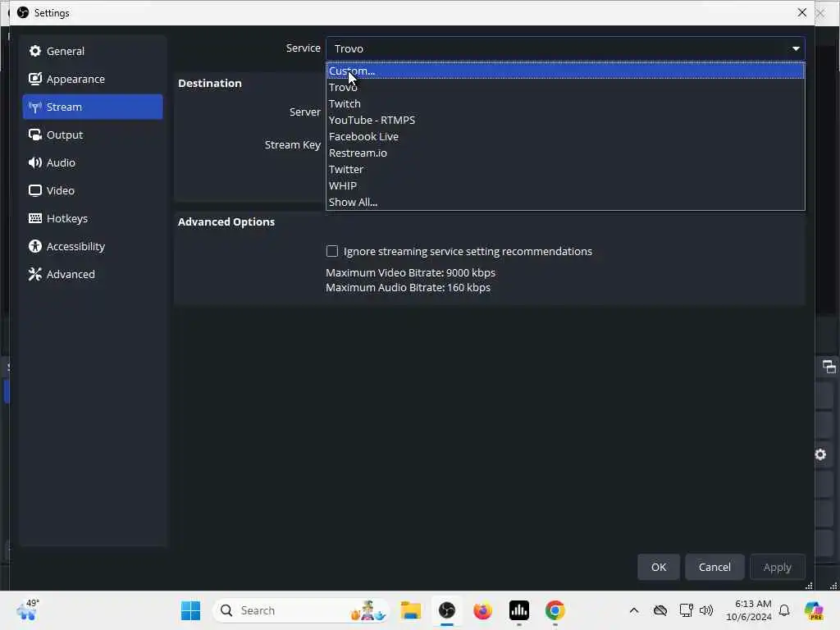Open the Advanced settings tab
The height and width of the screenshot is (630, 840).
pos(93,274)
